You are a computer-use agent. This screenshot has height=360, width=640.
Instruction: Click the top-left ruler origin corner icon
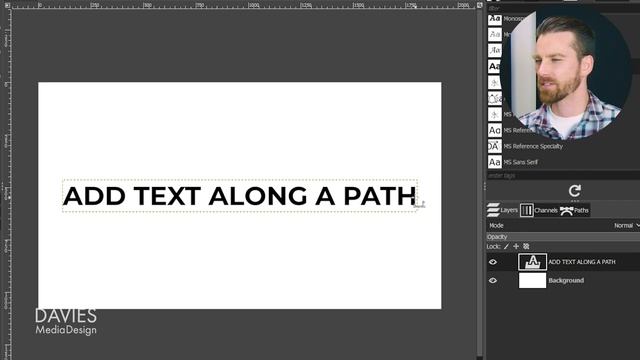pos(7,5)
